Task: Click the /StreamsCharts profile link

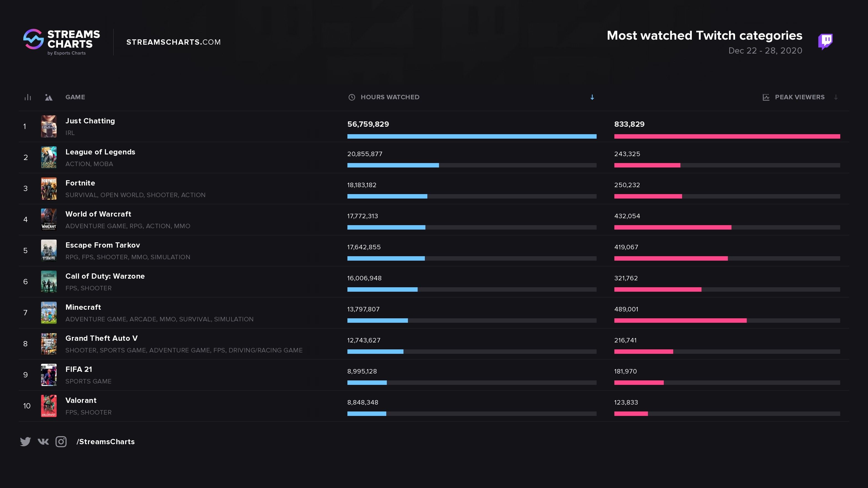Action: pyautogui.click(x=105, y=441)
